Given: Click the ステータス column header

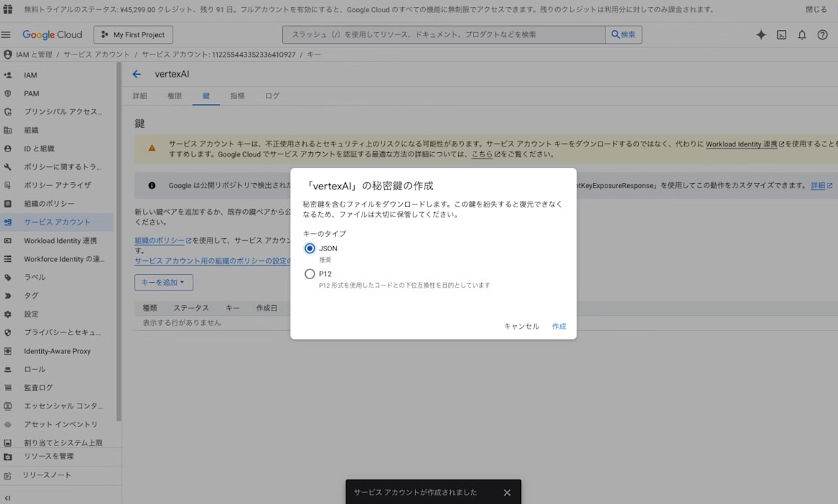Looking at the screenshot, I should (191, 308).
